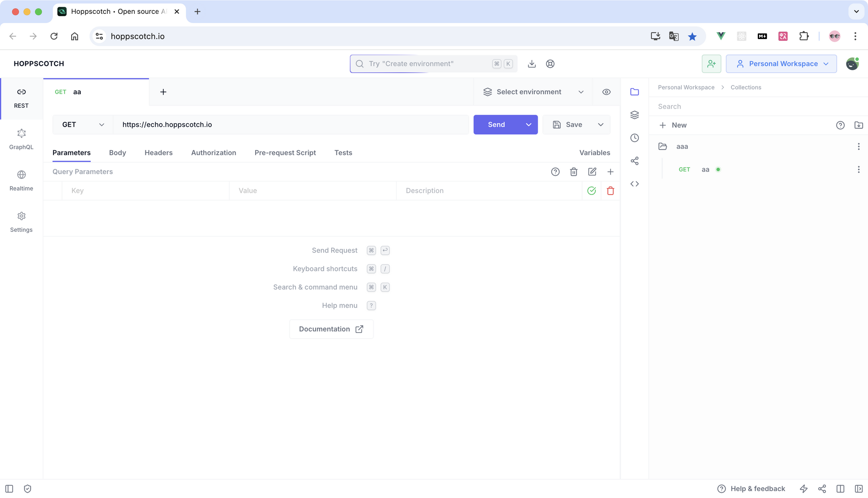Image resolution: width=868 pixels, height=498 pixels.
Task: Search collections using the search bar
Action: pos(757,106)
